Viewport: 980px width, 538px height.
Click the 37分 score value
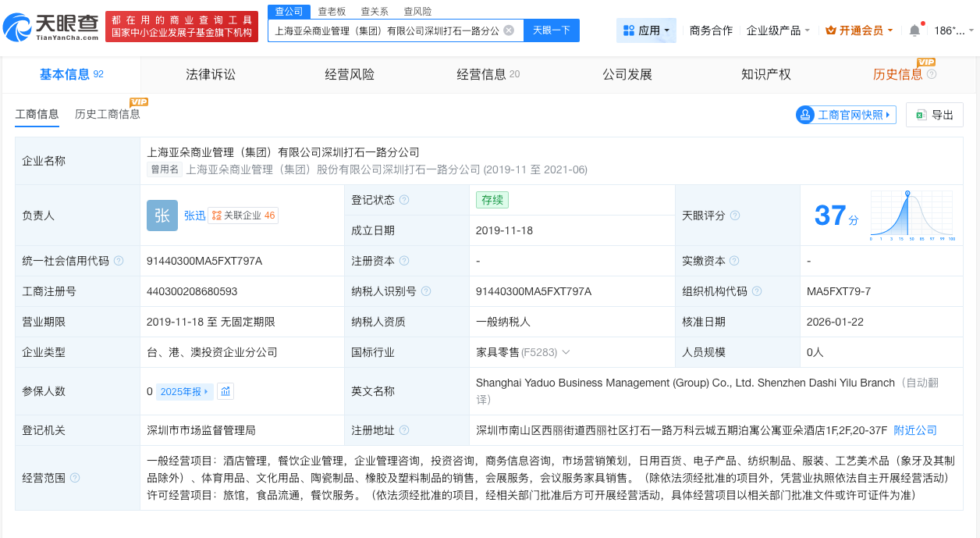tap(836, 216)
